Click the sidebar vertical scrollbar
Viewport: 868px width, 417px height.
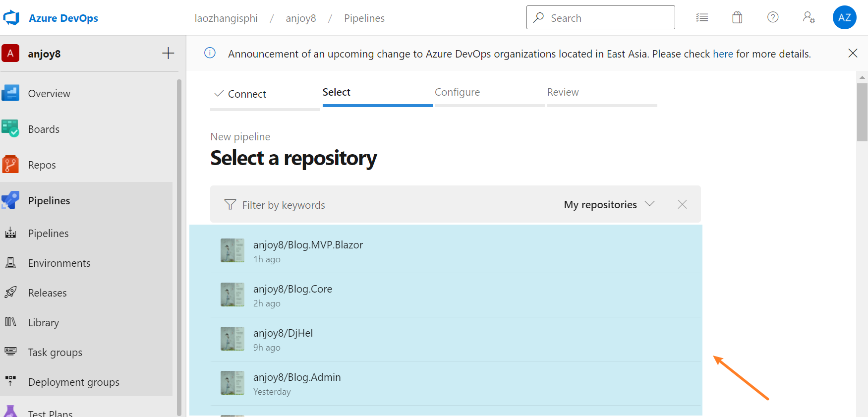(179, 247)
